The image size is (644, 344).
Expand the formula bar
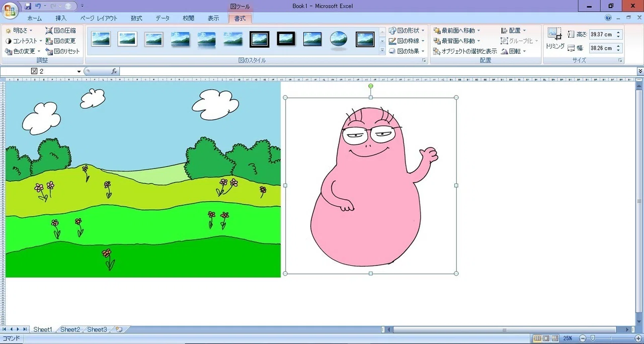tap(640, 71)
